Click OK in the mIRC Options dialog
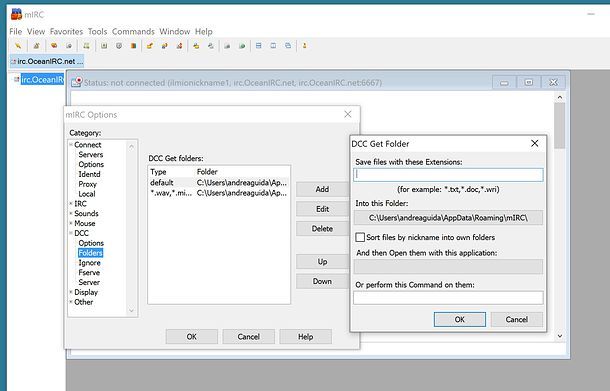610x391 pixels. point(191,337)
